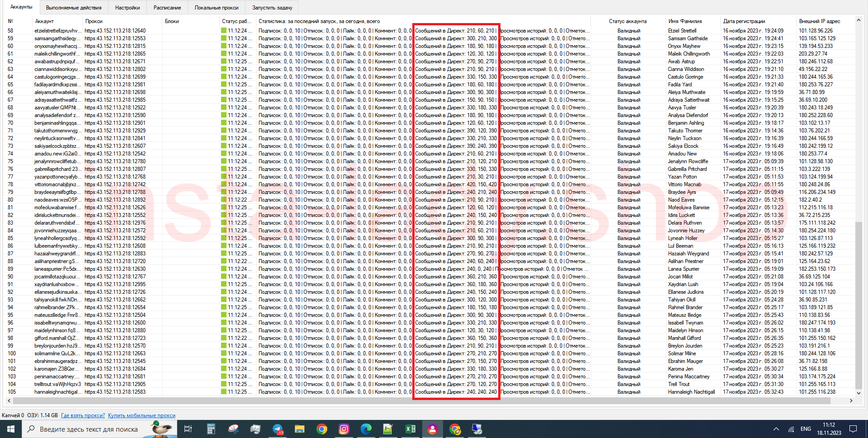868x438 pixels.
Task: Select the name Samsam Garthside
Action: [x=688, y=38]
